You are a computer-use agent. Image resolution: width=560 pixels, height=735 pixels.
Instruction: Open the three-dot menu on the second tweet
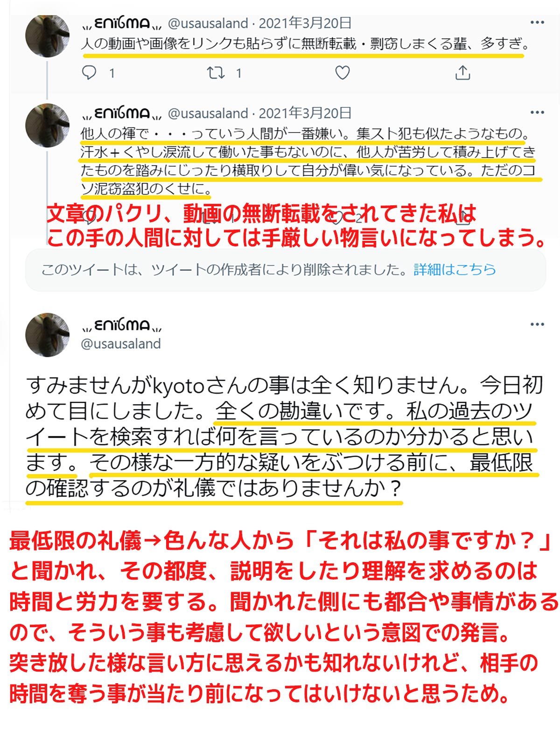coord(537,112)
